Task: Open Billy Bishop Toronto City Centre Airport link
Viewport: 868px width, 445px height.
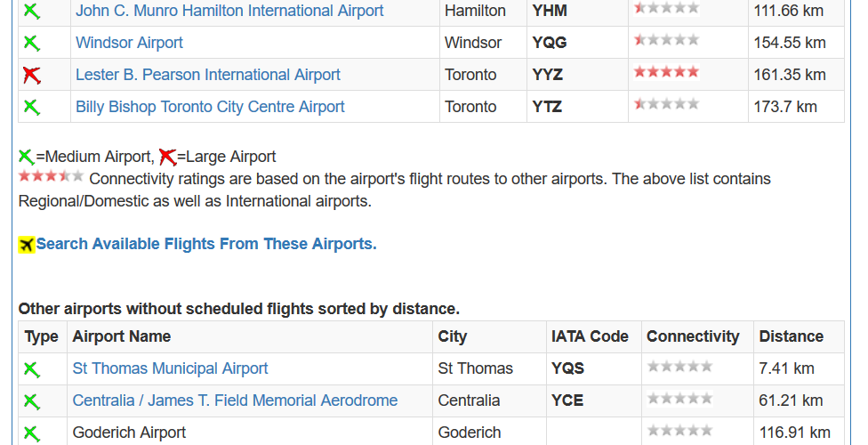Action: tap(210, 107)
